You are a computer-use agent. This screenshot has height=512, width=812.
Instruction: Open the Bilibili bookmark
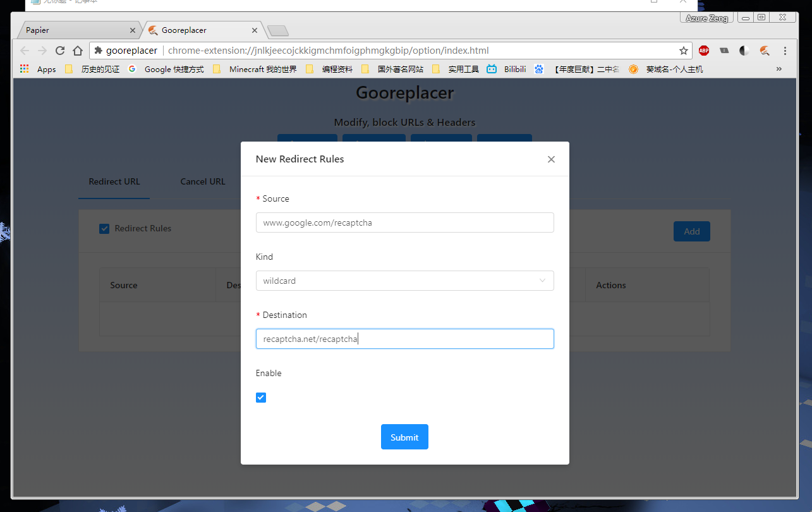click(507, 69)
